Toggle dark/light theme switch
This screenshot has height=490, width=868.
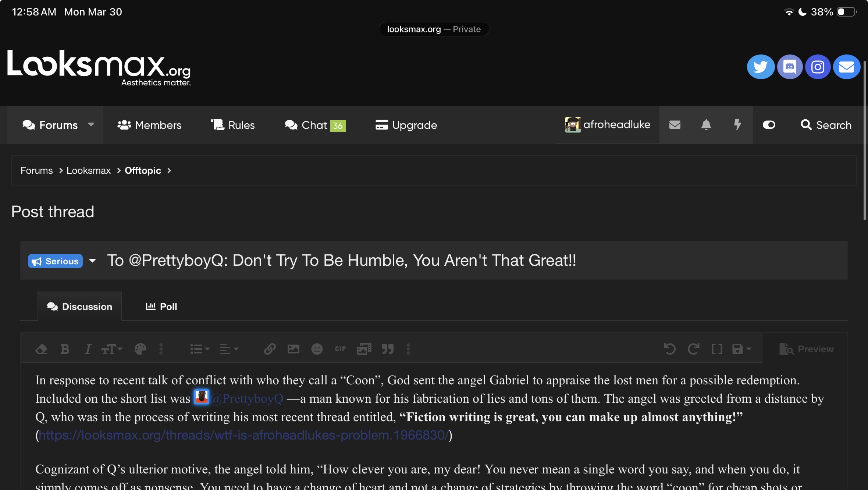(769, 125)
